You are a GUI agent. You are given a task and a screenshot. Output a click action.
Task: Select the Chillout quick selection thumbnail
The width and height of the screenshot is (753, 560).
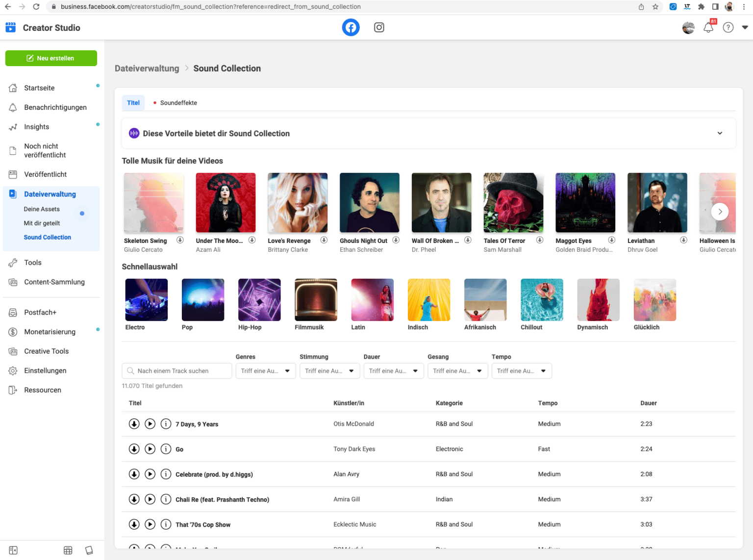pos(542,300)
